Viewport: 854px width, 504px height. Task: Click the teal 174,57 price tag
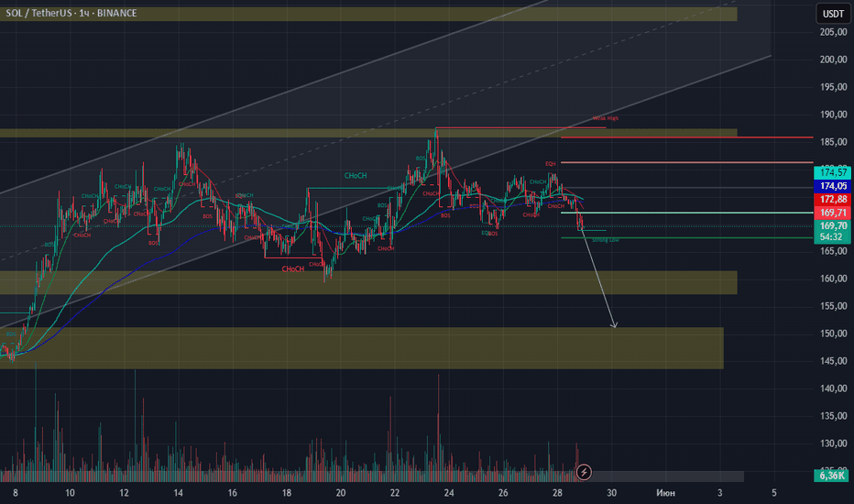click(x=832, y=172)
